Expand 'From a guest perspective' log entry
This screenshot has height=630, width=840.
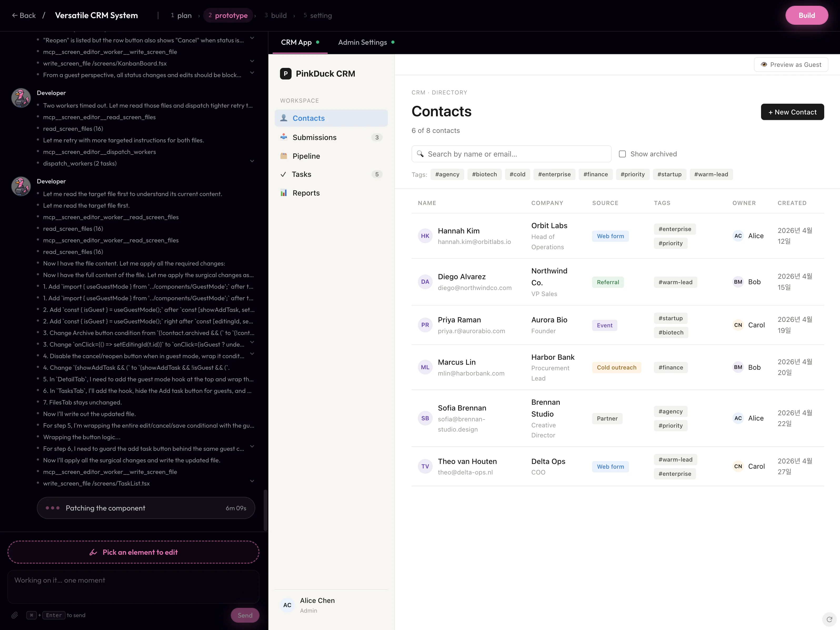coord(252,73)
